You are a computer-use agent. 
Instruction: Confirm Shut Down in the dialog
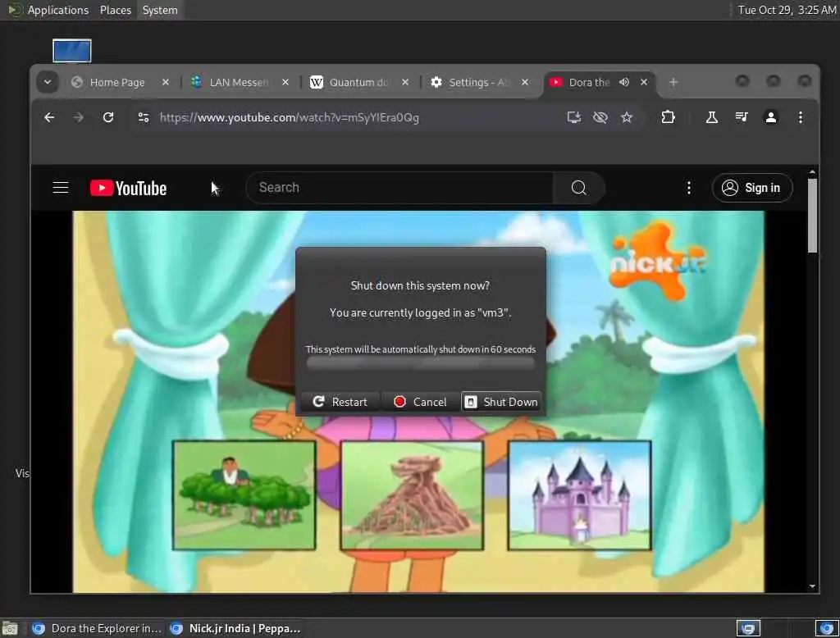(x=501, y=402)
